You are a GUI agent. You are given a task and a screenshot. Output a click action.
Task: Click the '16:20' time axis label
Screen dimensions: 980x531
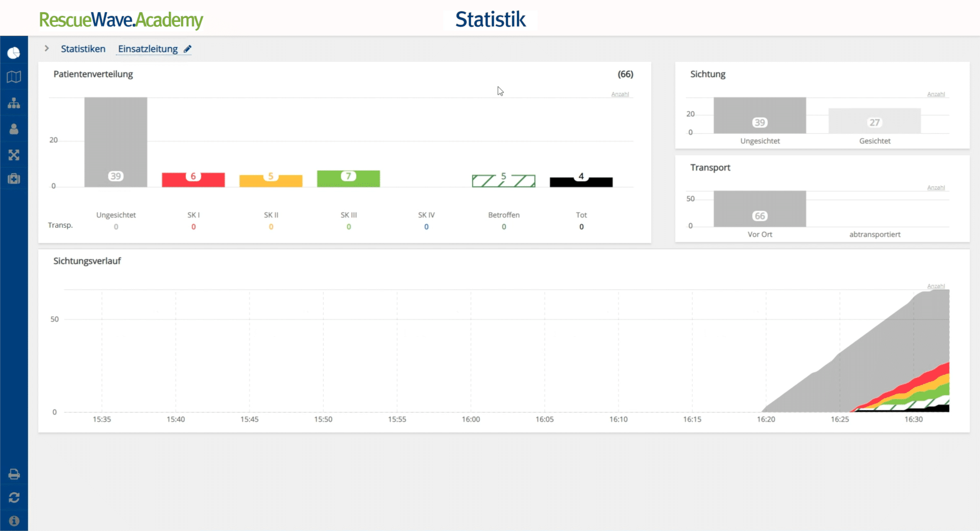pos(766,419)
